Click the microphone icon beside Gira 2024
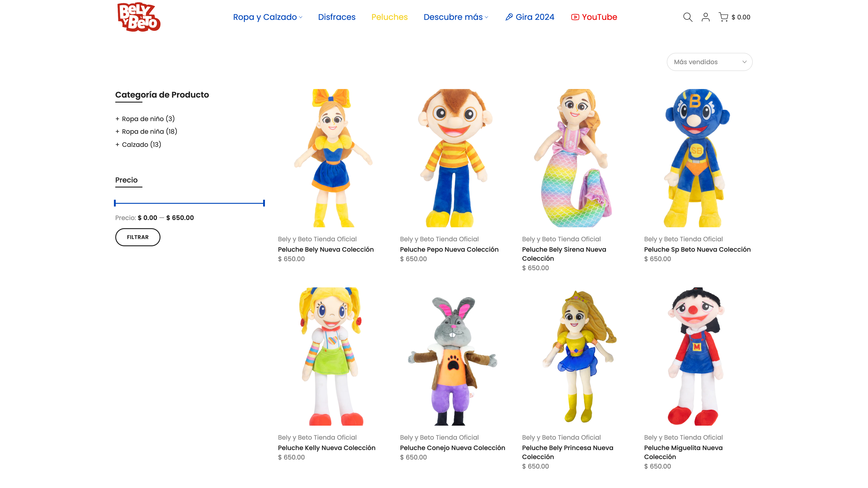The image size is (868, 488). pyautogui.click(x=509, y=17)
